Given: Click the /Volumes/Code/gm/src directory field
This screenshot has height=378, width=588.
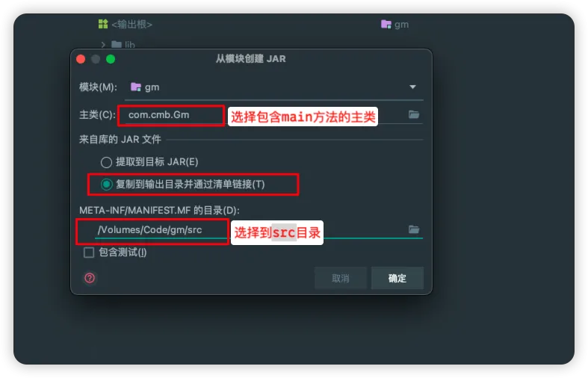Looking at the screenshot, I should [x=259, y=229].
